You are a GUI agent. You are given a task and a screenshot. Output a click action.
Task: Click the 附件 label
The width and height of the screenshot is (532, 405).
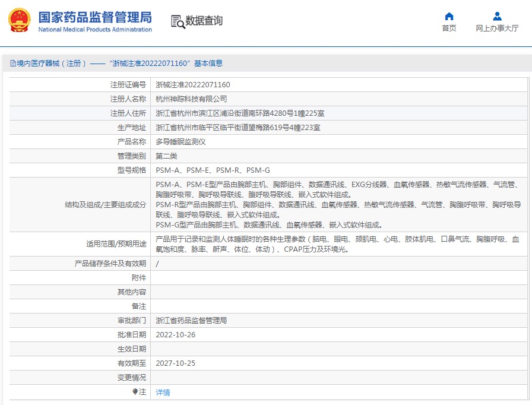click(139, 278)
